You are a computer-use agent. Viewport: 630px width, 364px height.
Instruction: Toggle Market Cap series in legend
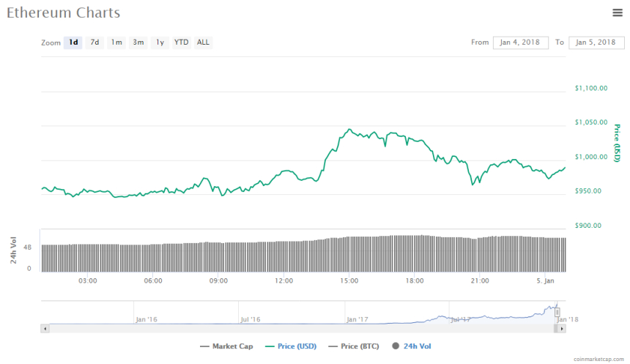pos(226,346)
